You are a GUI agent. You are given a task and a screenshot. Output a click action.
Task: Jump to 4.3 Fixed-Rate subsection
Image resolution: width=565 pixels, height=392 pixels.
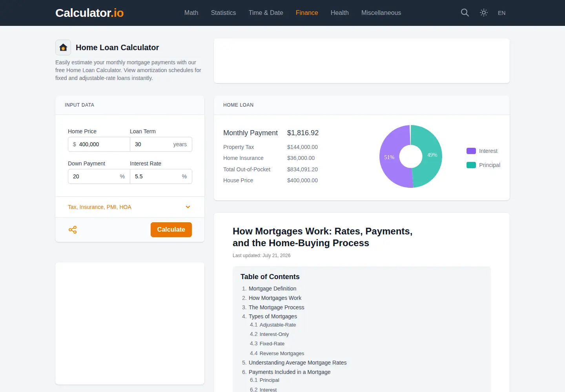[272, 344]
